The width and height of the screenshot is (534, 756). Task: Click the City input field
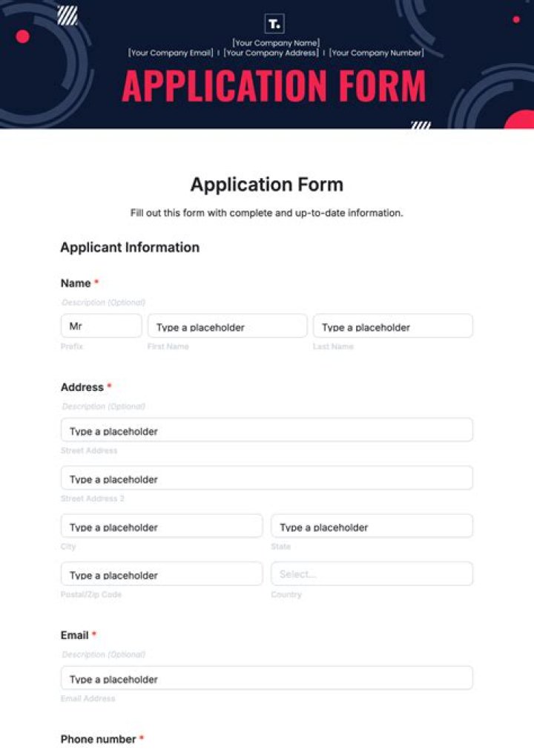(x=161, y=526)
